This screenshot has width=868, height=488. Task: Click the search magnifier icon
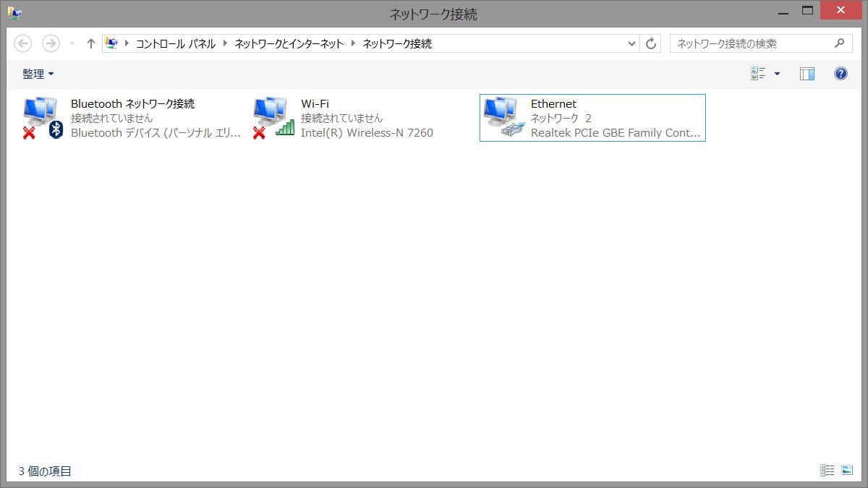pyautogui.click(x=839, y=43)
